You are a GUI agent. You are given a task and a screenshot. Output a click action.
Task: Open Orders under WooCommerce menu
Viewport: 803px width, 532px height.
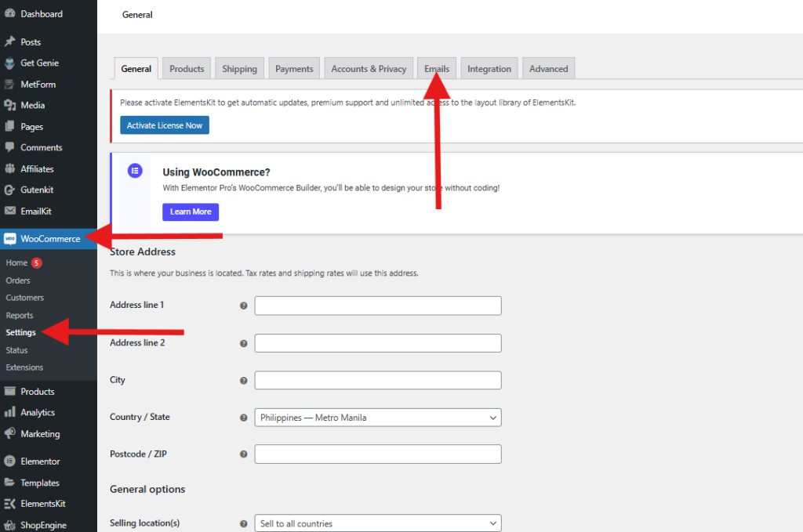coord(18,280)
